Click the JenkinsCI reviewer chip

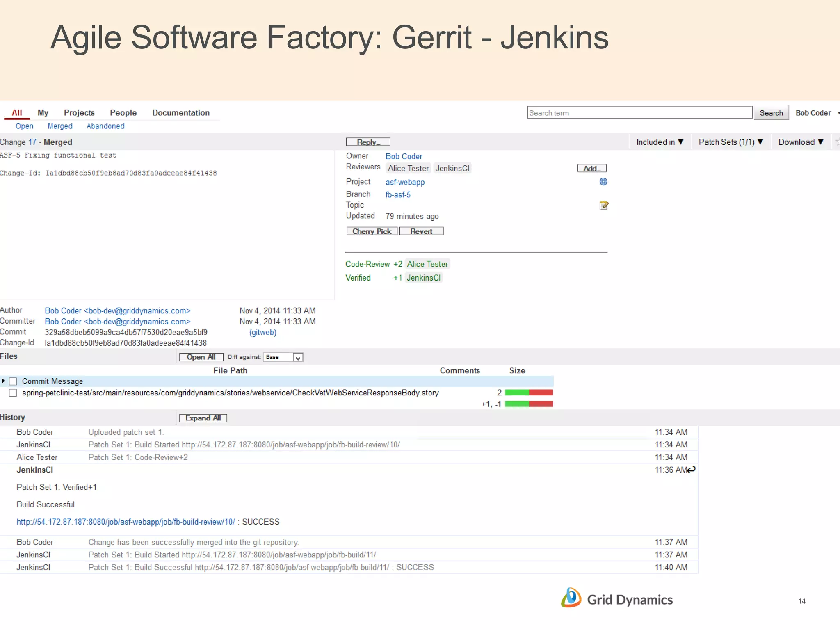(452, 169)
